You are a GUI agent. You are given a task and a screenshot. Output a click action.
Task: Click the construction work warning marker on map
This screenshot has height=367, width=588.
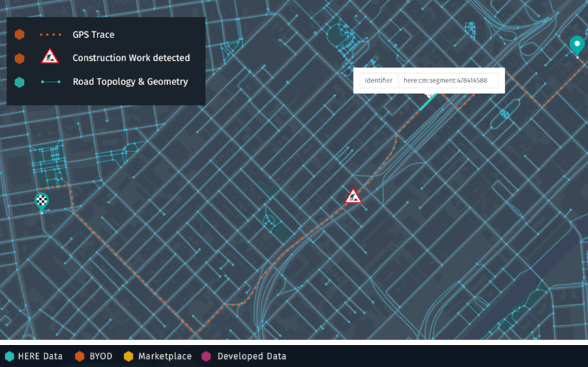(353, 196)
